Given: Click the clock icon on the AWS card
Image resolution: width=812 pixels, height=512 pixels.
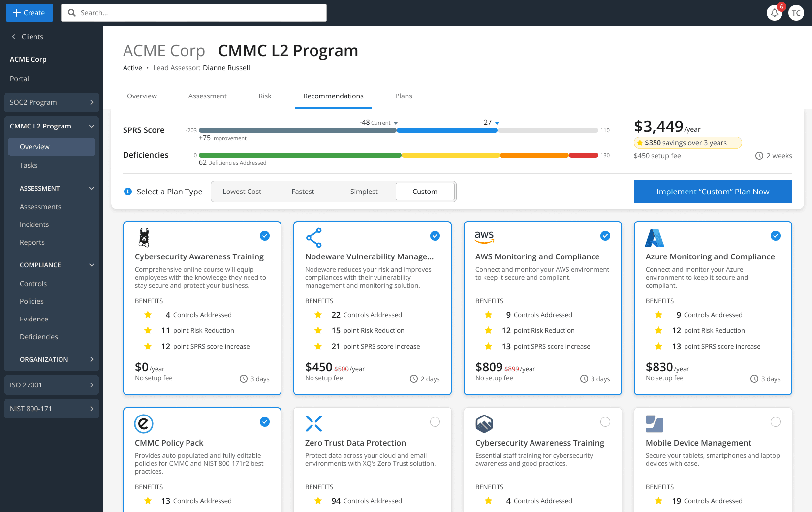Looking at the screenshot, I should coord(584,379).
